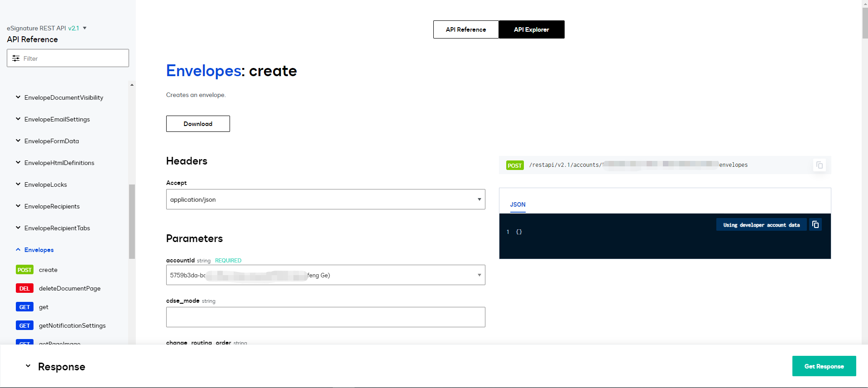Click the filter sliders icon

point(16,58)
